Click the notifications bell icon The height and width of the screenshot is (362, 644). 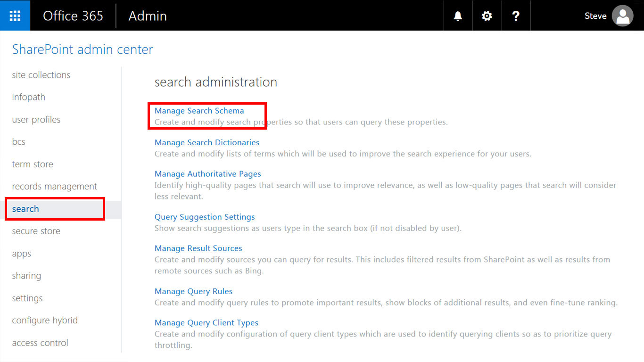pyautogui.click(x=458, y=16)
